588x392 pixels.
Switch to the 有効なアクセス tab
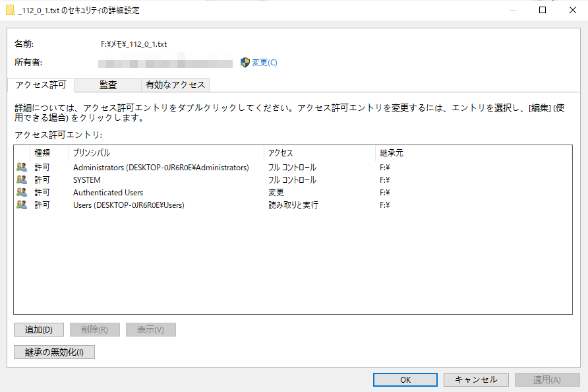[175, 84]
